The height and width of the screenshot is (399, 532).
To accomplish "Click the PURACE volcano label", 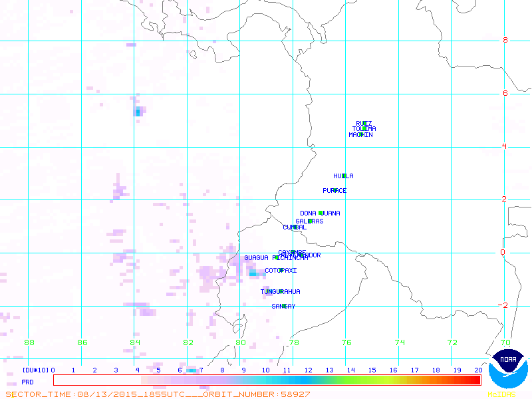I will click(334, 191).
